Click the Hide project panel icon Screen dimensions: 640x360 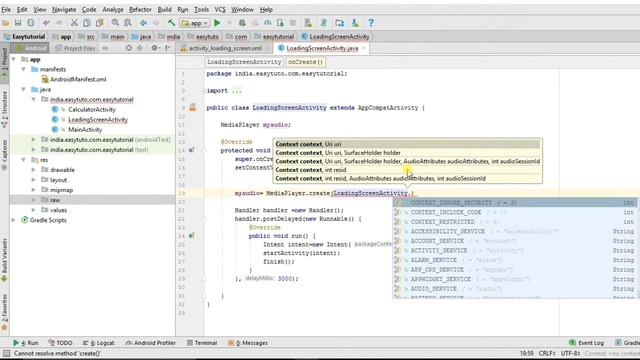pos(168,48)
